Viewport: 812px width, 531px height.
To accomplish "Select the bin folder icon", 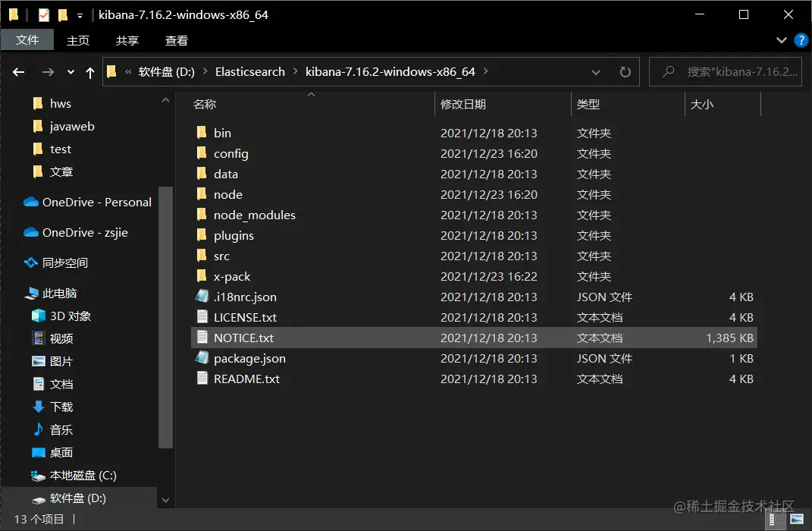I will click(202, 133).
